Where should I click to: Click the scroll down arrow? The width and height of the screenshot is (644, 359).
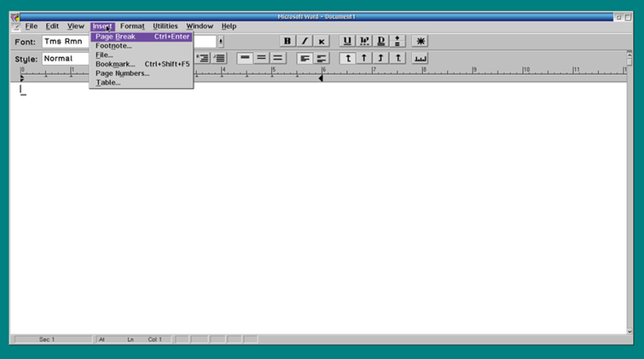[x=629, y=331]
